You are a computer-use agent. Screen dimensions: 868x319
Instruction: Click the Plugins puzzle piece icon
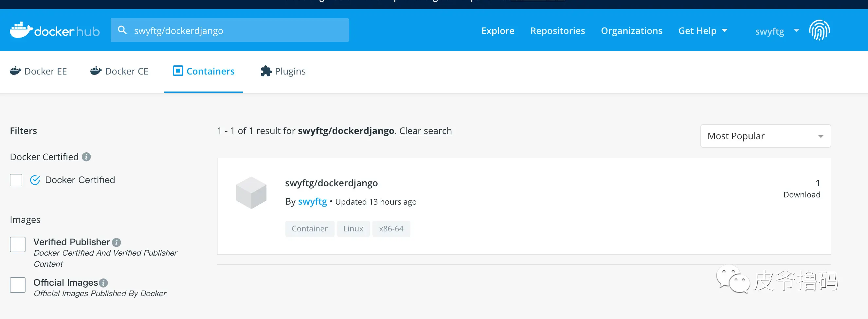(266, 71)
